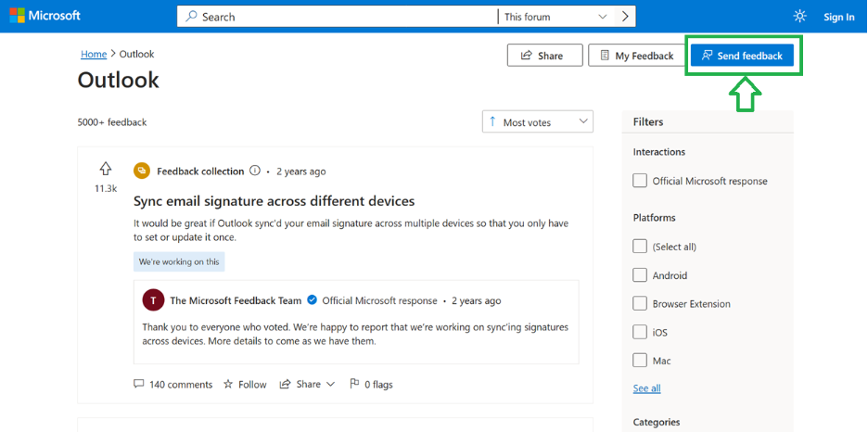Open the 140 comments
This screenshot has height=432, width=868.
[173, 385]
